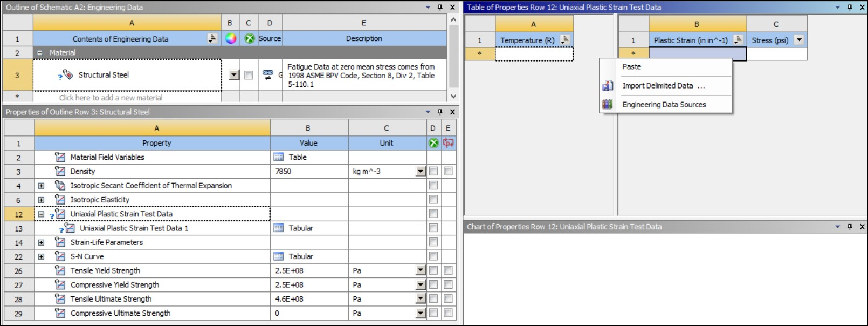The image size is (868, 326).
Task: Open the Chart of Properties panel options arrow
Action: point(837,227)
